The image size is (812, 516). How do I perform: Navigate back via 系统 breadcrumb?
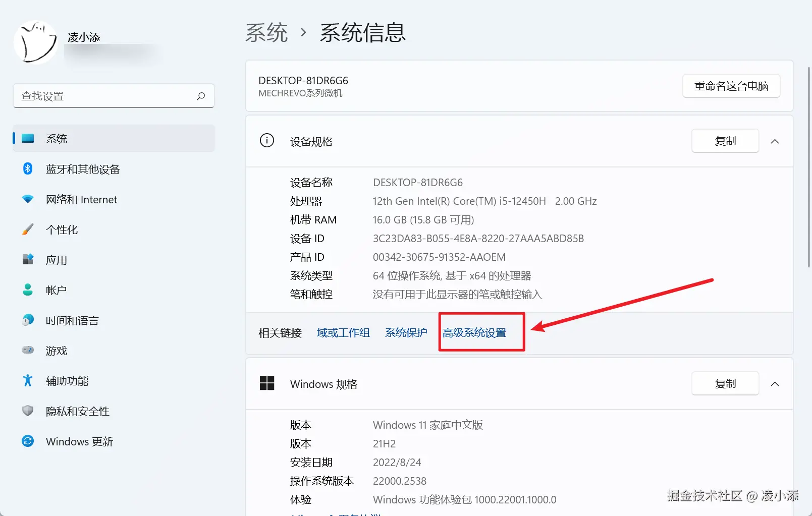coord(266,33)
